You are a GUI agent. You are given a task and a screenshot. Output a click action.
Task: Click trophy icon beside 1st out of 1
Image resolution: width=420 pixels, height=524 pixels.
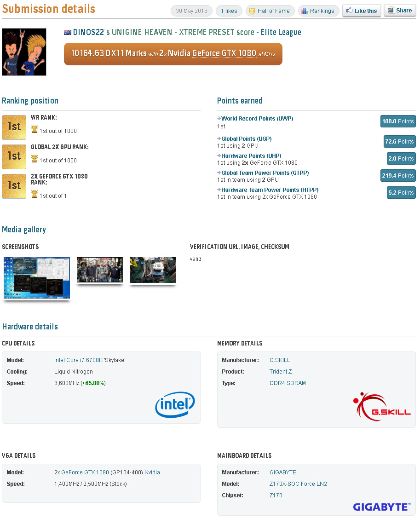point(35,194)
